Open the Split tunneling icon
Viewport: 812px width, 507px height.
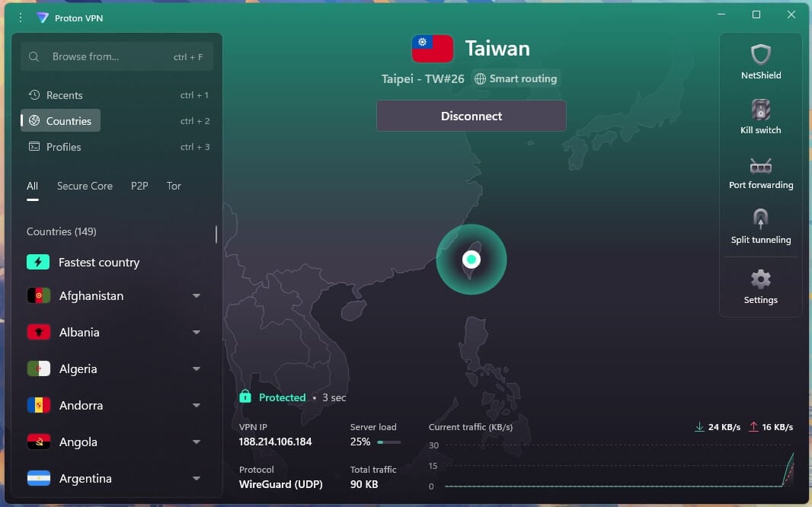[x=761, y=218]
